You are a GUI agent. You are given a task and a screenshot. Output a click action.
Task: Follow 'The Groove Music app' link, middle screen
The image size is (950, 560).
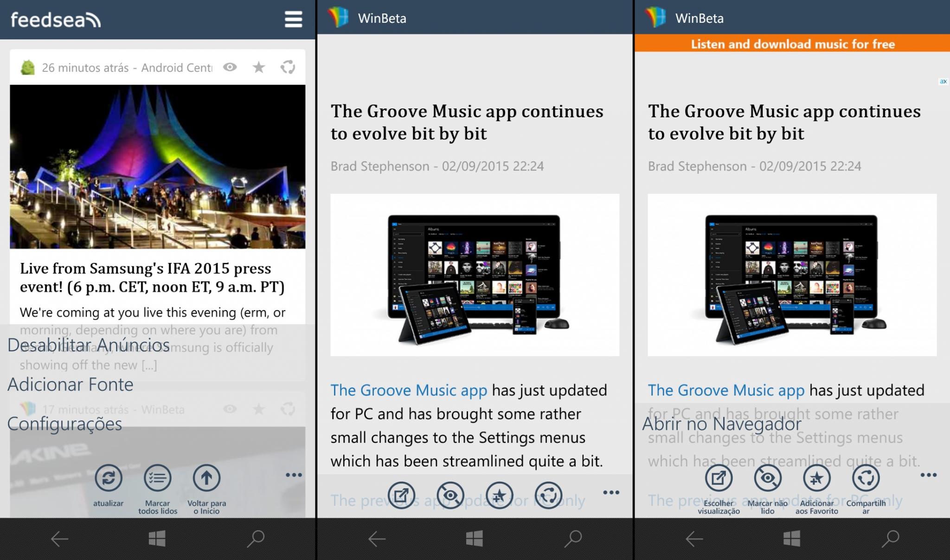tap(409, 390)
